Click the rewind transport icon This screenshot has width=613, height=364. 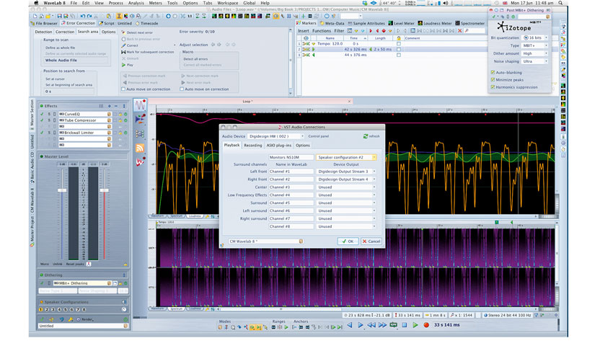(371, 325)
